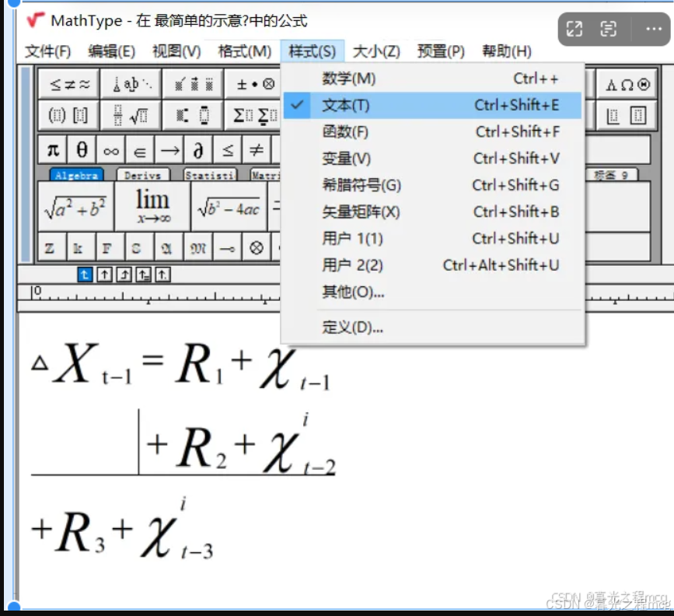Open the three-dots more options overlay
The height and width of the screenshot is (616, 674).
coord(654,30)
